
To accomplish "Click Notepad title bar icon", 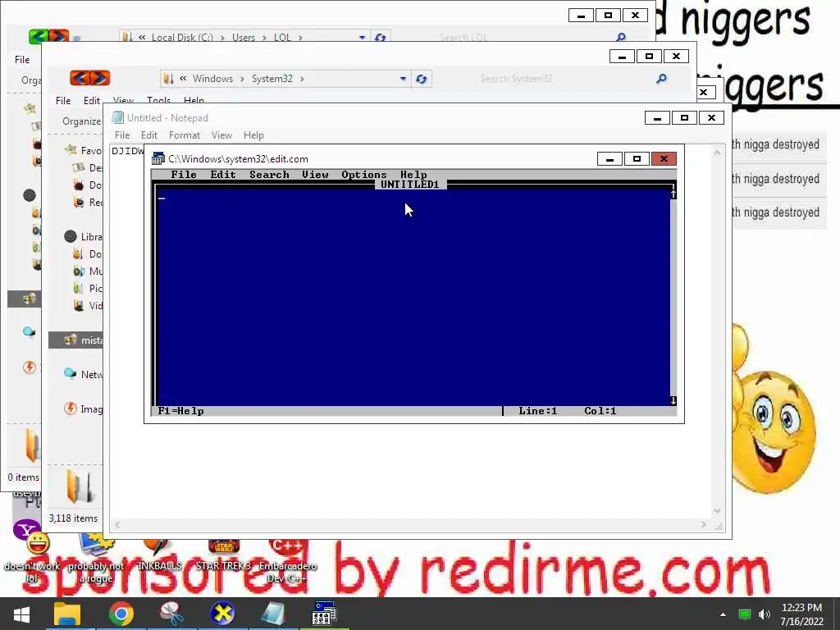I will coord(118,118).
